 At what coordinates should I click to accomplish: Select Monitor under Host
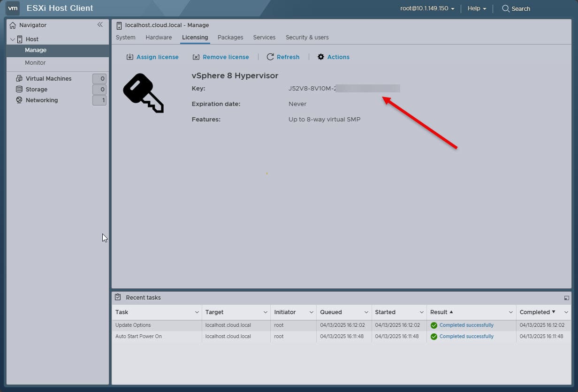click(35, 62)
